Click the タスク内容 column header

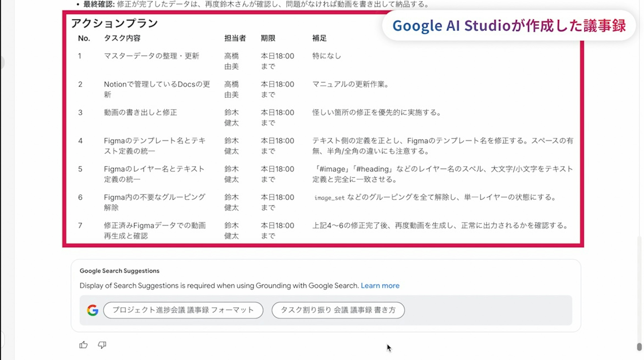click(122, 38)
